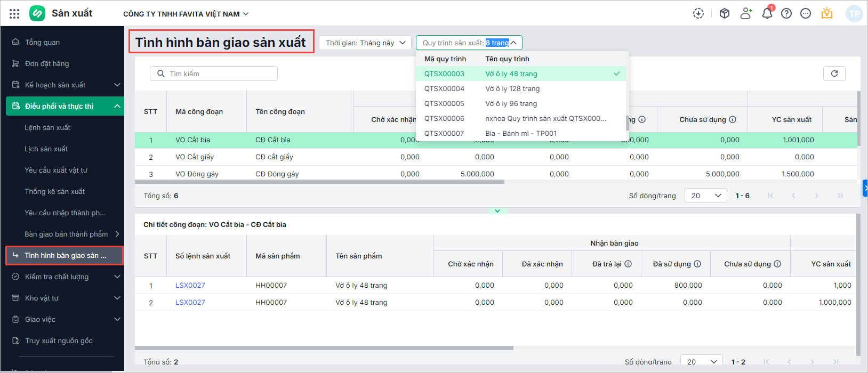The image size is (868, 373).
Task: Go to Tổng quan page
Action: pos(42,42)
